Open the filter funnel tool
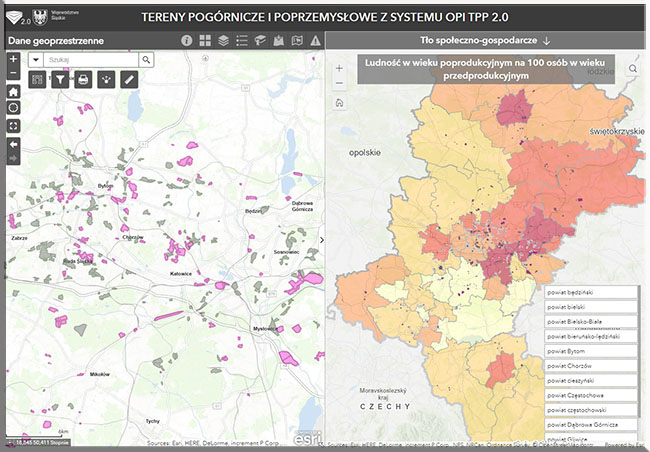Screen dimensions: 650x452 pyautogui.click(x=60, y=80)
